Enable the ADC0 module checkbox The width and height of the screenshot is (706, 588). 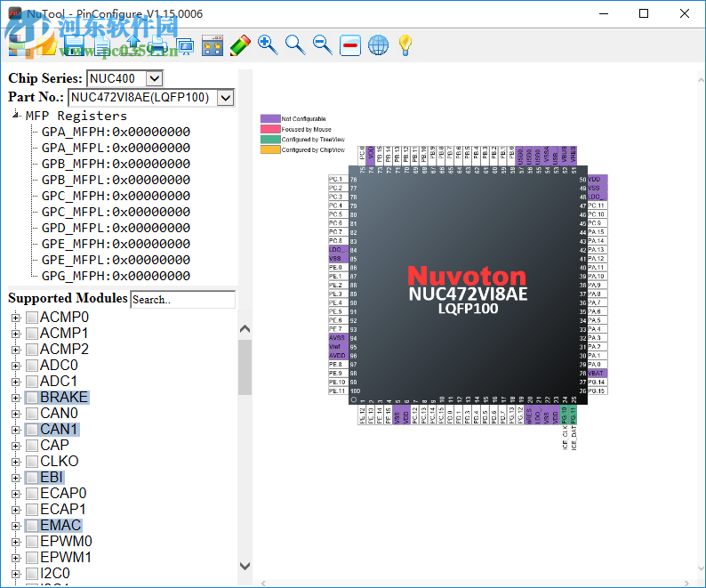pos(31,366)
